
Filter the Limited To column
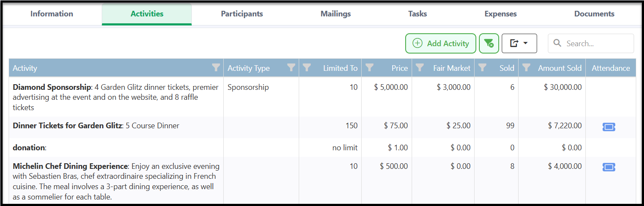tap(307, 67)
